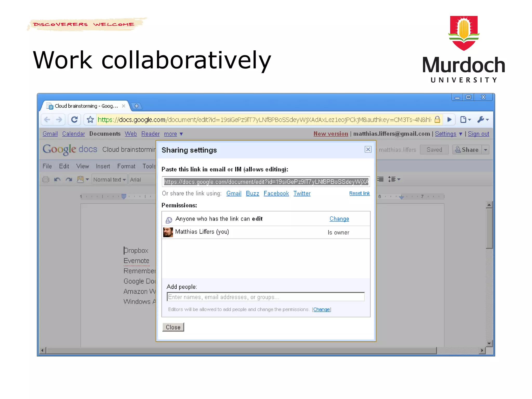
Task: Click the Google docs logo
Action: [x=70, y=149]
